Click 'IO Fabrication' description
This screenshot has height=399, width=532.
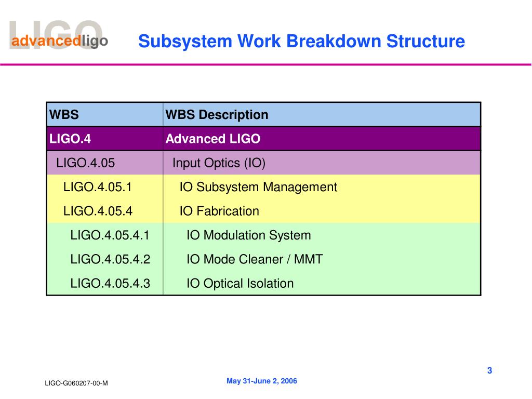point(219,211)
